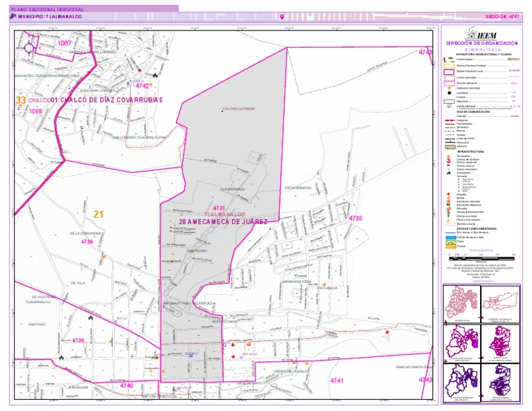Click section number 4741 on the map

[x=337, y=381]
